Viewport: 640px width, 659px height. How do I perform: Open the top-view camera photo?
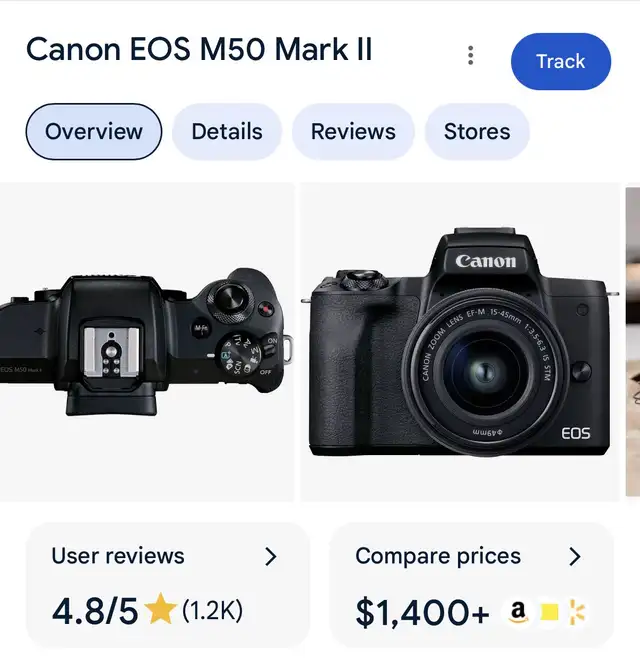146,342
